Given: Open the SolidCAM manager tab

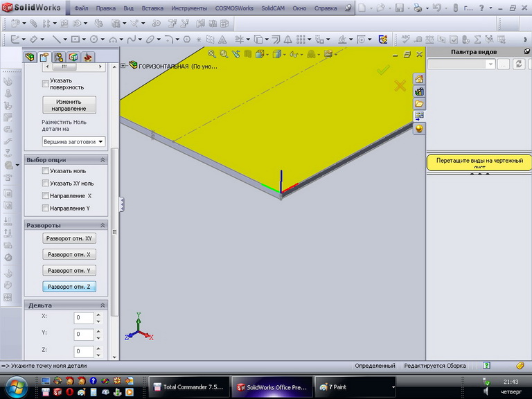Looking at the screenshot, I should pyautogui.click(x=88, y=57).
